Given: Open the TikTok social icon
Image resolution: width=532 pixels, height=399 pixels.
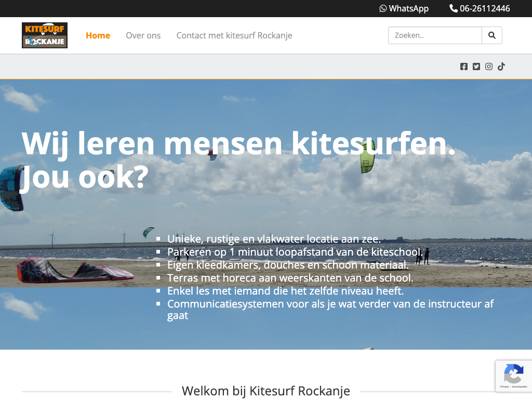Looking at the screenshot, I should (501, 66).
